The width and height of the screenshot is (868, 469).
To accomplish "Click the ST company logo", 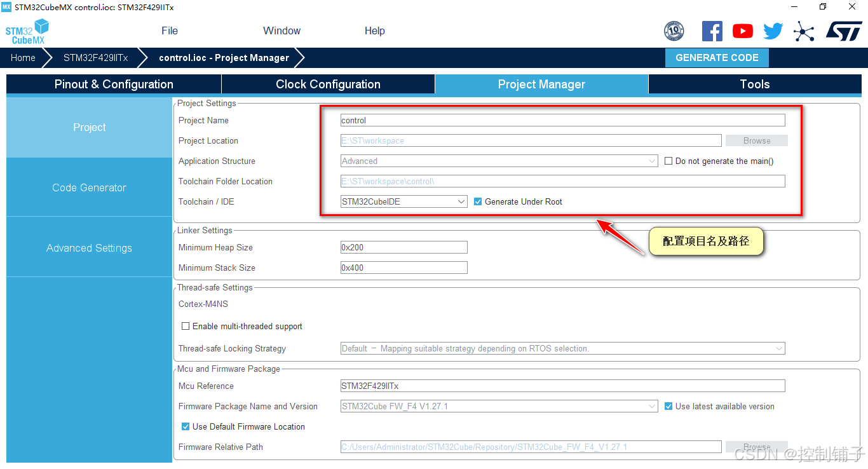I will pos(844,31).
